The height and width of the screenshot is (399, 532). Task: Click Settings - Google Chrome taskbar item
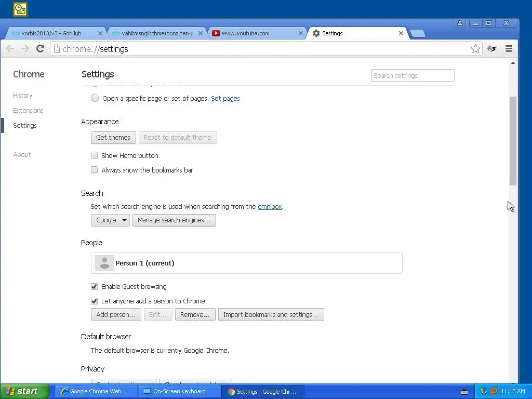(x=263, y=392)
